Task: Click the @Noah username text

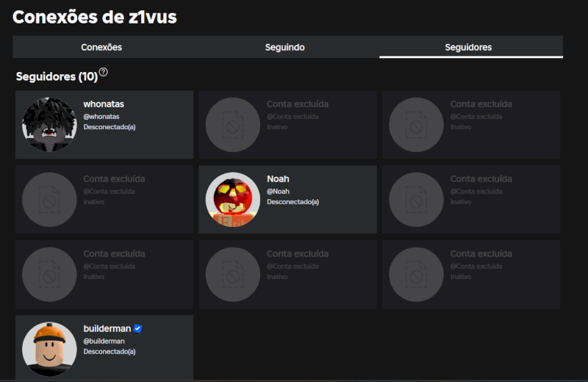Action: click(278, 192)
